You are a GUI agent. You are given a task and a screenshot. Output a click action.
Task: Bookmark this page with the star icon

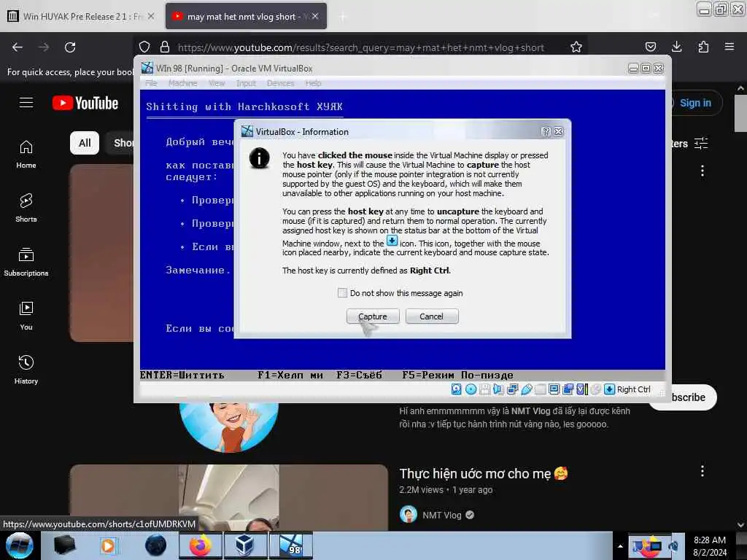[576, 47]
